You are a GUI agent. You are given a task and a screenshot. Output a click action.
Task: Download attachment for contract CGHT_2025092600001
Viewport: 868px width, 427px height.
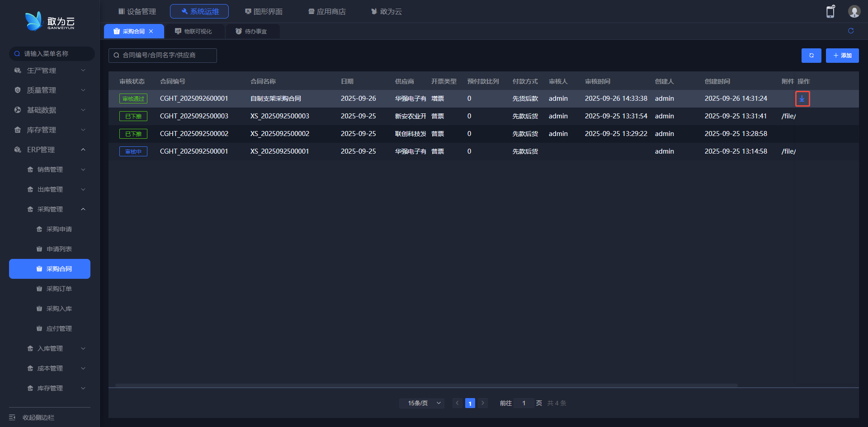coord(802,99)
